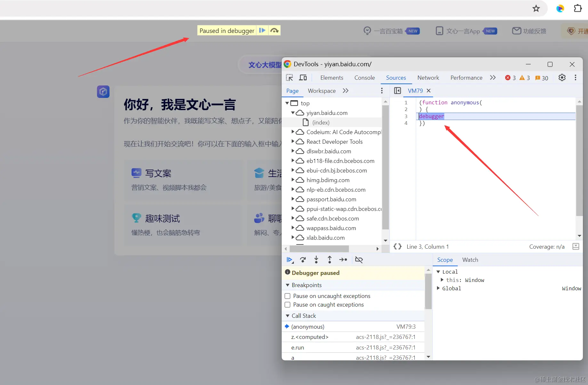This screenshot has height=385, width=588.
Task: Expand dlswbr.baidu.com node
Action: [x=293, y=151]
